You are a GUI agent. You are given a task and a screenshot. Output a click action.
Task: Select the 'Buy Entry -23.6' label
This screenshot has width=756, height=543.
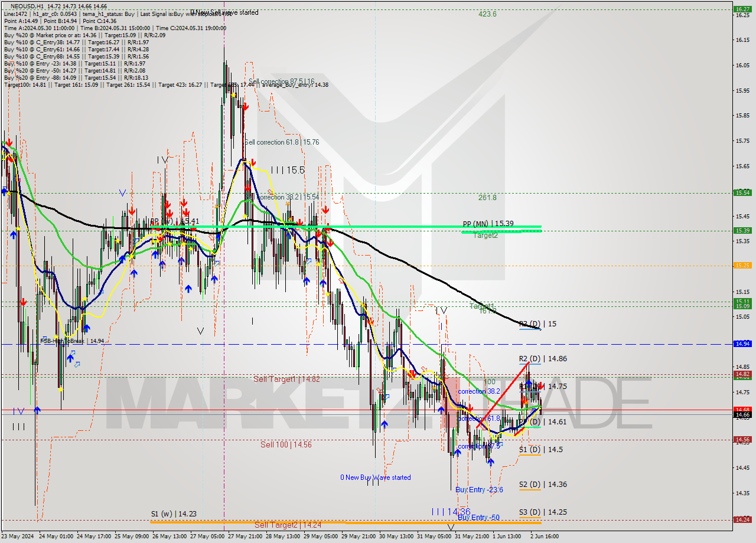[479, 490]
